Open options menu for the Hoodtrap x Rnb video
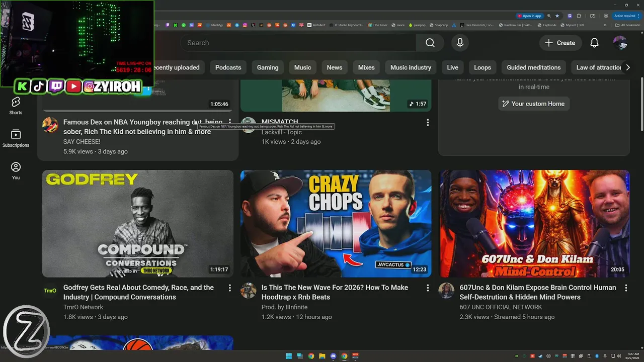The width and height of the screenshot is (644, 362). (x=428, y=288)
